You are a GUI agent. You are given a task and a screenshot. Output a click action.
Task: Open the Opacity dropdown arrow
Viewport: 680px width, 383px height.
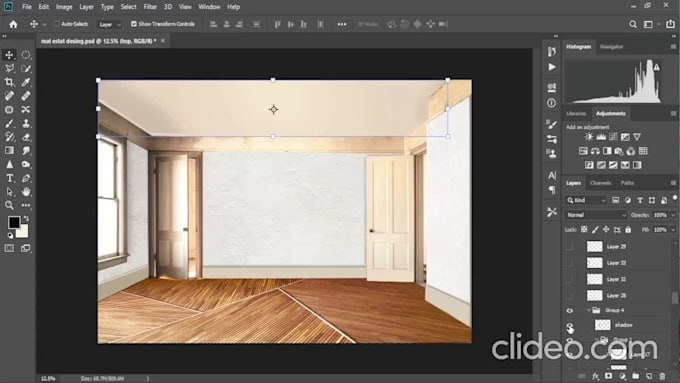tap(673, 215)
